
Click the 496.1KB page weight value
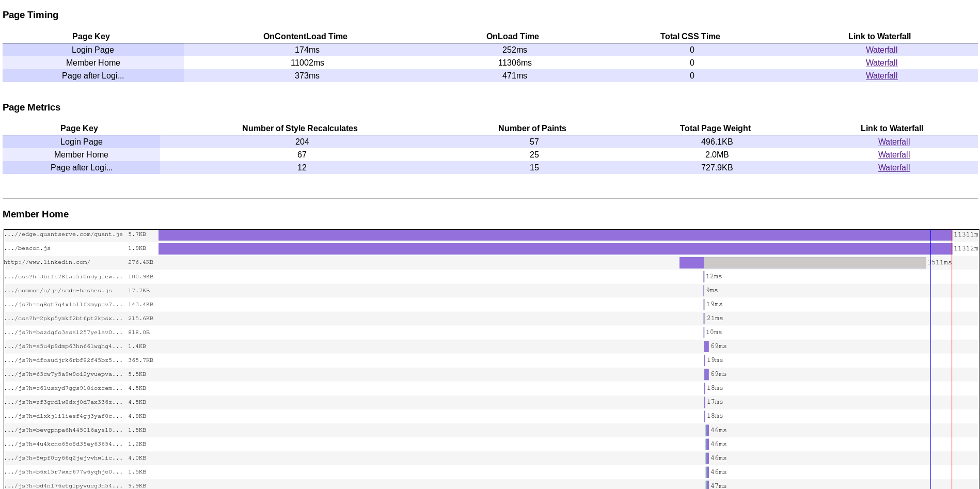pyautogui.click(x=717, y=142)
